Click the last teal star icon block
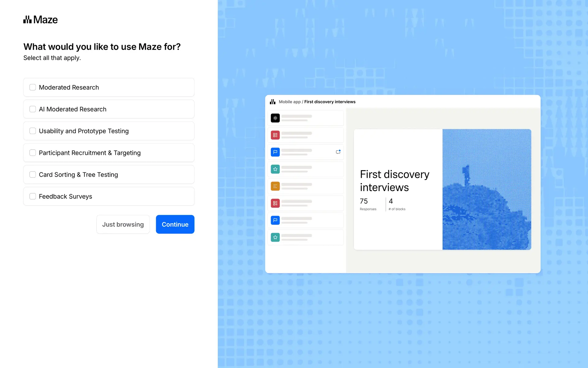 (275, 237)
